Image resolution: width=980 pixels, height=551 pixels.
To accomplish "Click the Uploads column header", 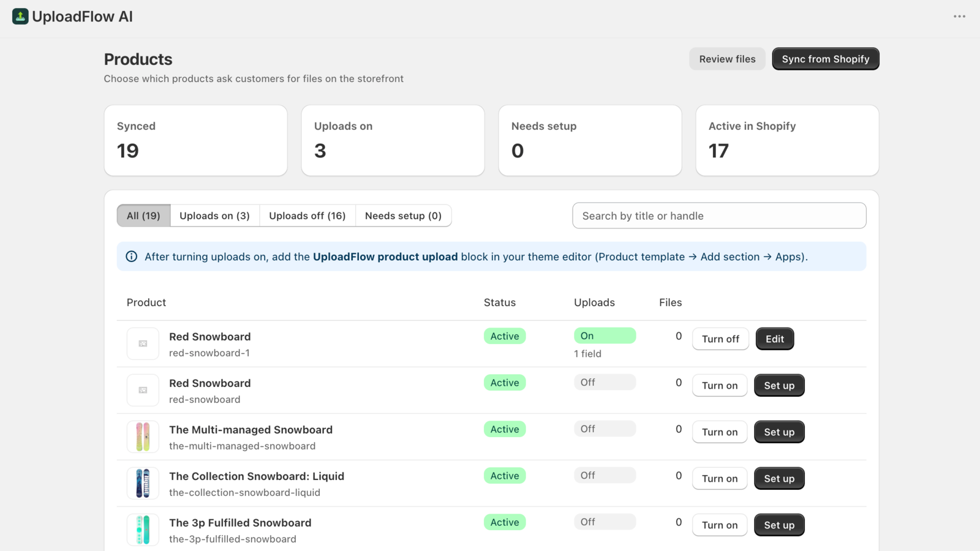I will (594, 302).
